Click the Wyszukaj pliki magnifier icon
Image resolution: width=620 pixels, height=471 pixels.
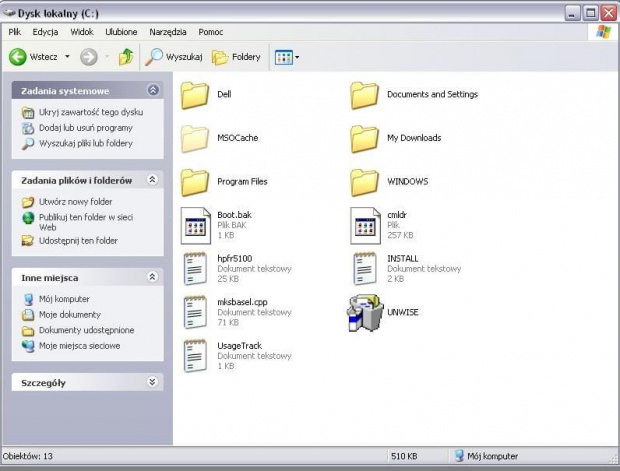tap(28, 144)
